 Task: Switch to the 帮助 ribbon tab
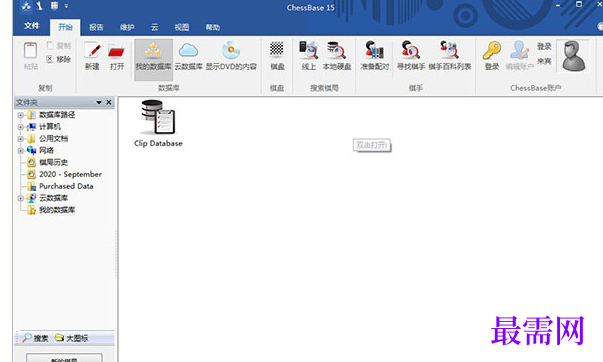tap(213, 27)
